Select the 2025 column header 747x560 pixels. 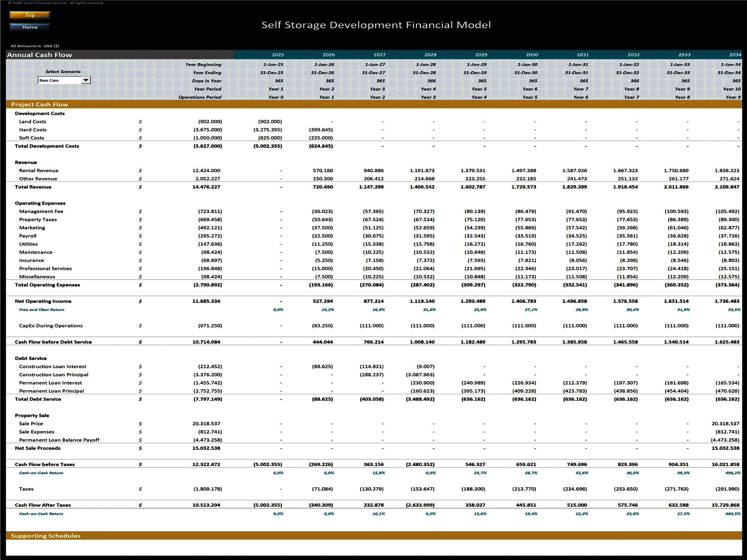279,54
